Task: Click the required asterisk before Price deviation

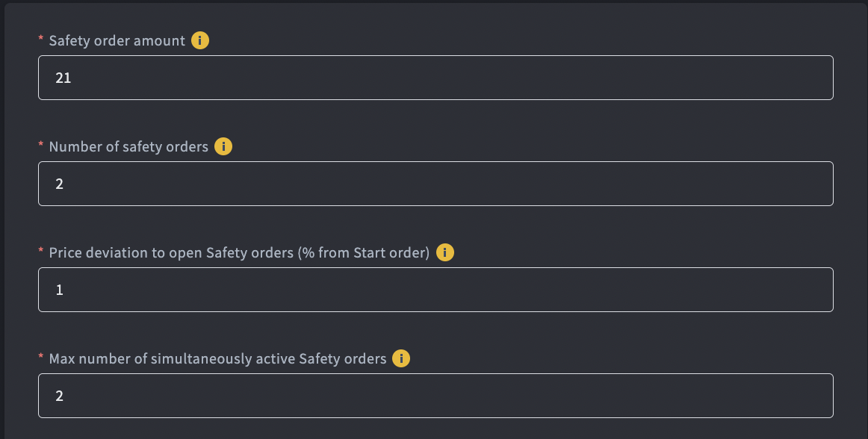Action: [41, 251]
